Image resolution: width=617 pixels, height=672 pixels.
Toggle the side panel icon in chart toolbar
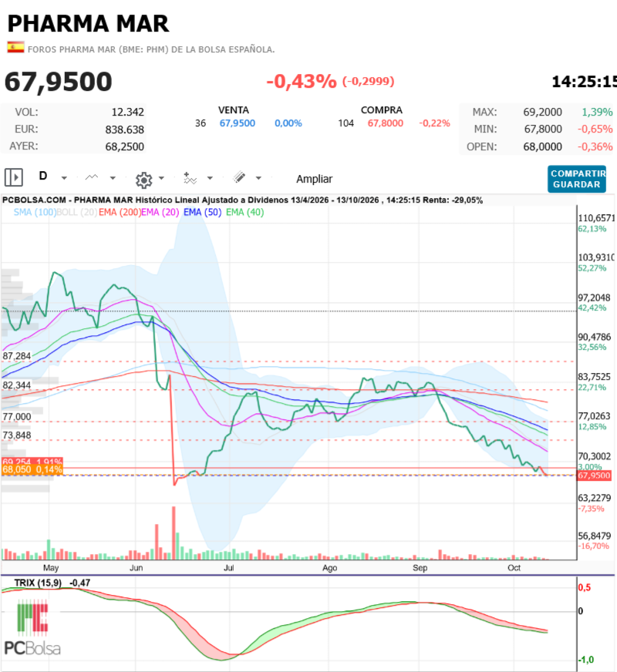[14, 177]
